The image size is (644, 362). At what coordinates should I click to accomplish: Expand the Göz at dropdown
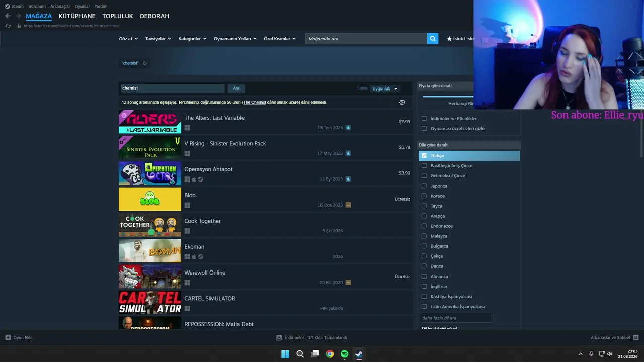128,39
